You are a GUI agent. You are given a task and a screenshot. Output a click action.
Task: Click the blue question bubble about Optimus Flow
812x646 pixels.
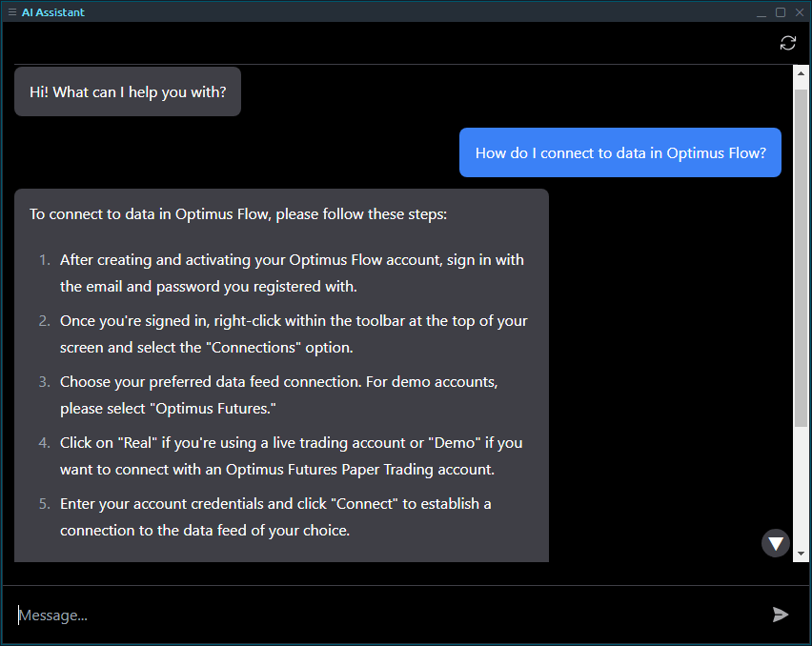[619, 152]
